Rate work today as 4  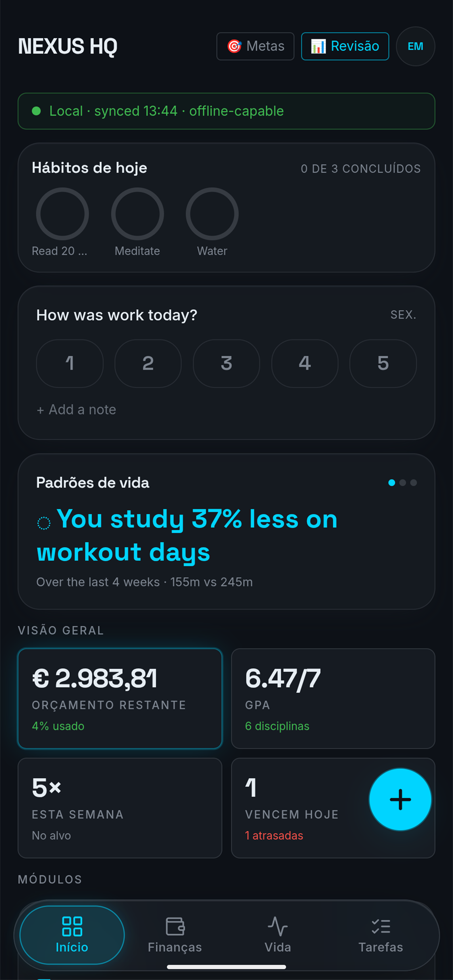pos(305,363)
